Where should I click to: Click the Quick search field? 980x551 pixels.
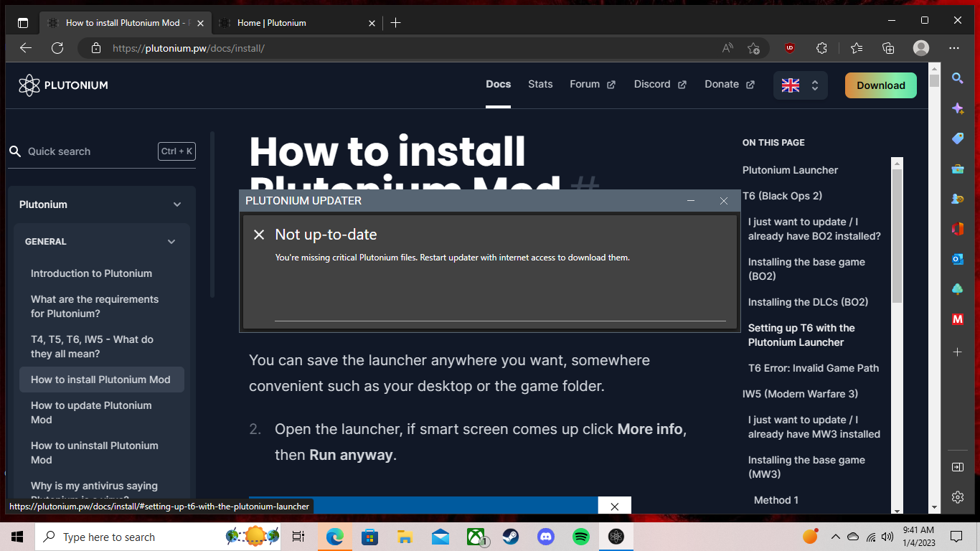[x=102, y=151]
